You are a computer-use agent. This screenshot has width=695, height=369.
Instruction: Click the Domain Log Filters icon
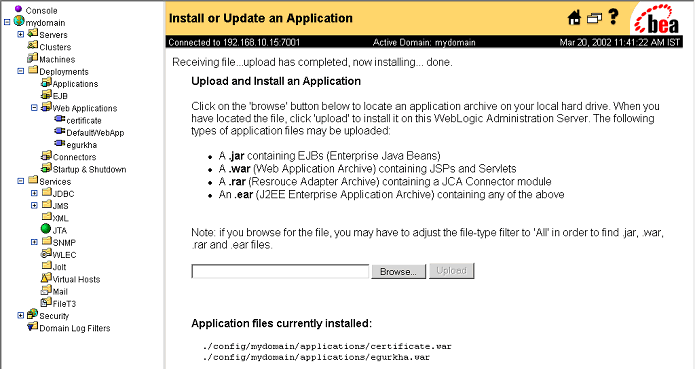(32, 327)
